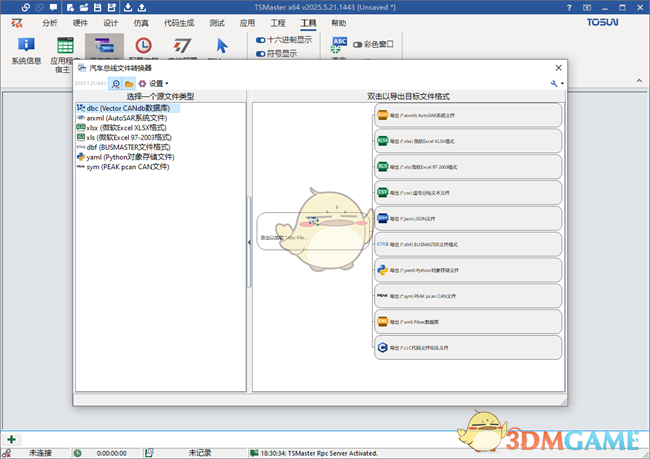Click the upload arrow icon in title bar
Image resolution: width=650 pixels, height=459 pixels.
[x=142, y=7]
